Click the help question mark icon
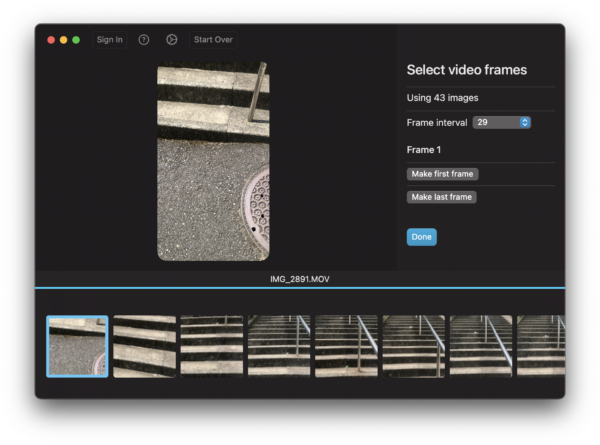Image resolution: width=600 pixels, height=445 pixels. pos(143,40)
